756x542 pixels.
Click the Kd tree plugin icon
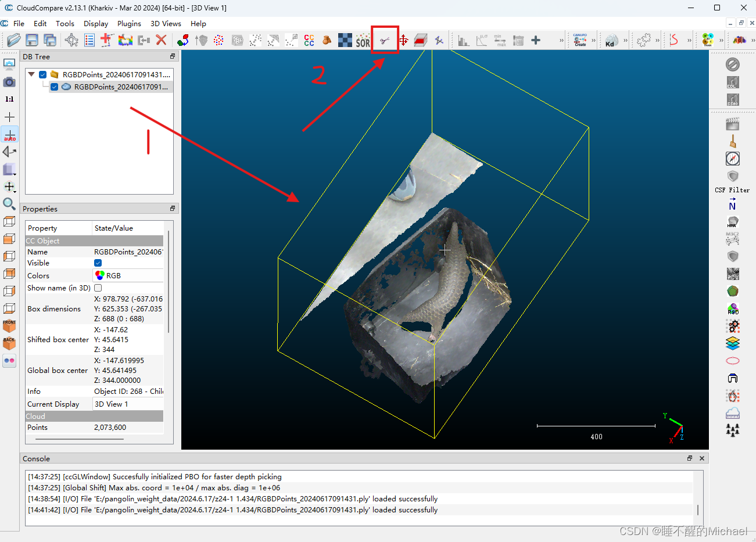pos(611,40)
